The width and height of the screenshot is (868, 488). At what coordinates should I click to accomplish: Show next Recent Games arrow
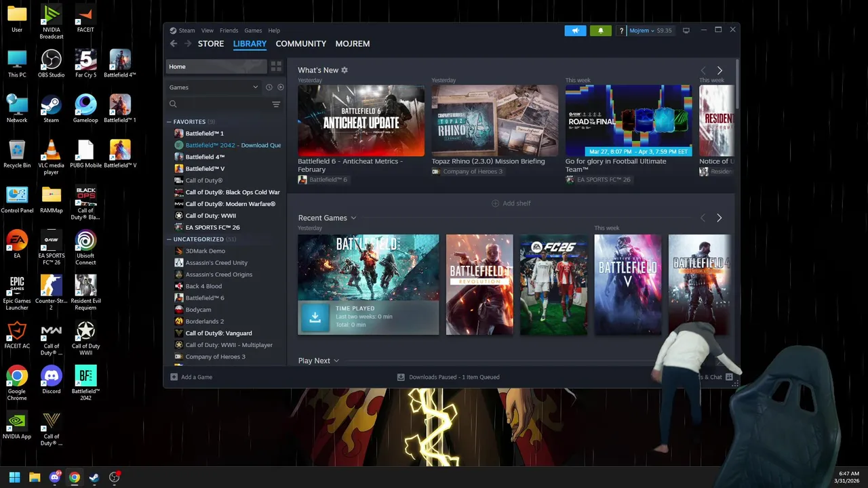[719, 218]
